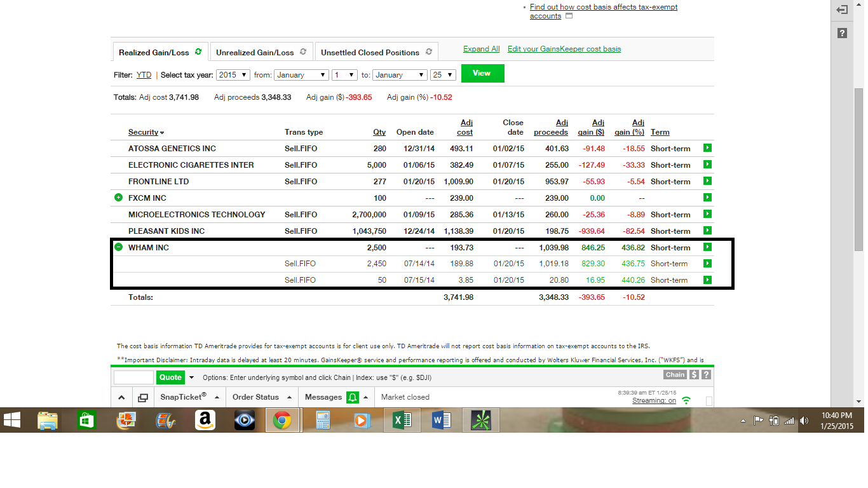The image size is (868, 488).
Task: Click the Messages green bell icon
Action: tap(352, 397)
